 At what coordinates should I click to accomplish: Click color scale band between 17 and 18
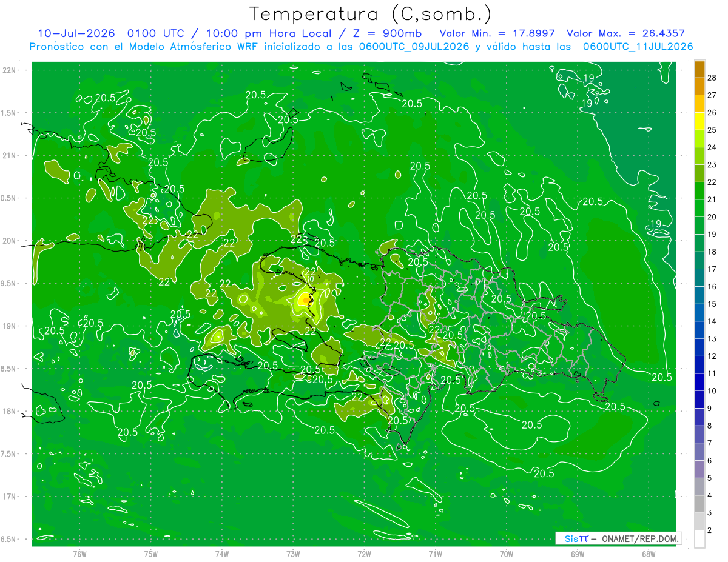(699, 261)
